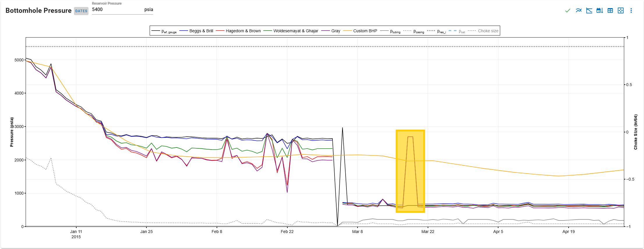Show the data table view icon
This screenshot has height=249, width=644.
pos(610,11)
